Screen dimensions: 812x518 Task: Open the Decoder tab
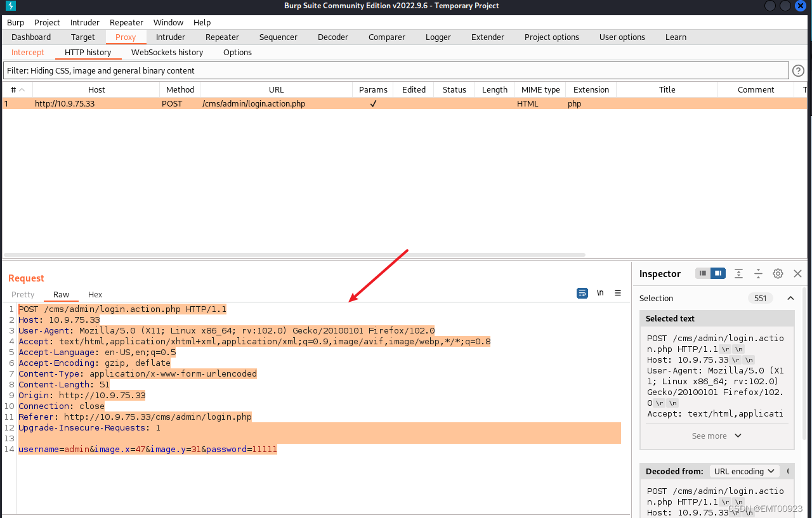click(333, 37)
